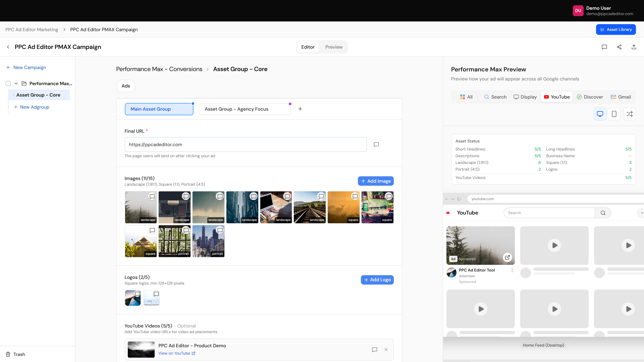Click the Add Image button
The width and height of the screenshot is (644, 362).
(376, 181)
